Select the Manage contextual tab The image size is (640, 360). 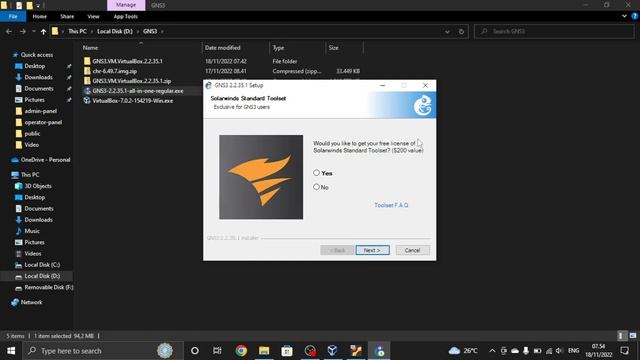point(126,5)
